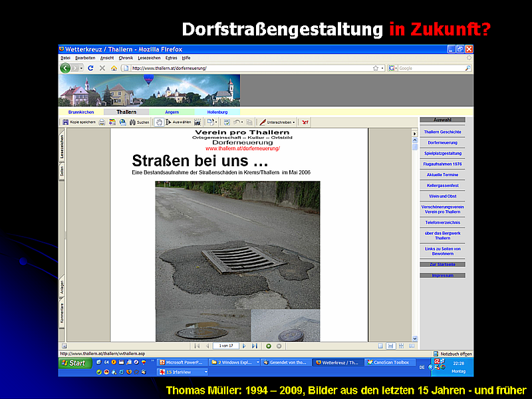The width and height of the screenshot is (532, 399).
Task: Select the Hand tool
Action: [x=159, y=122]
